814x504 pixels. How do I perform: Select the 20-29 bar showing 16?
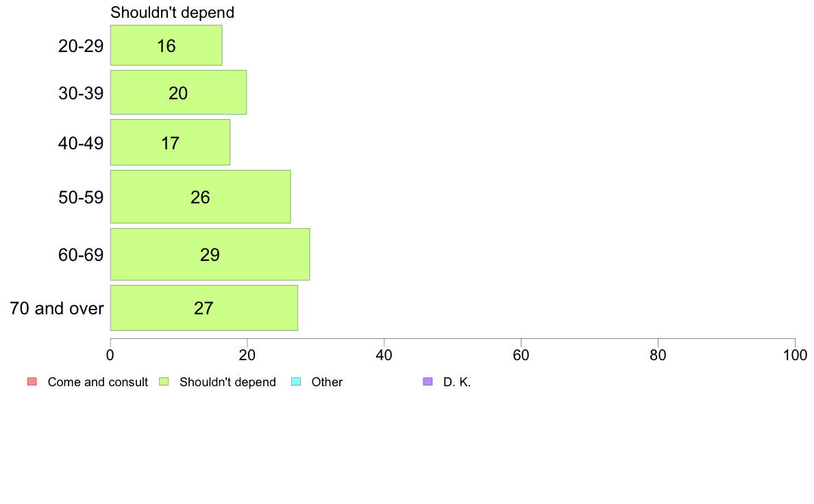(166, 46)
